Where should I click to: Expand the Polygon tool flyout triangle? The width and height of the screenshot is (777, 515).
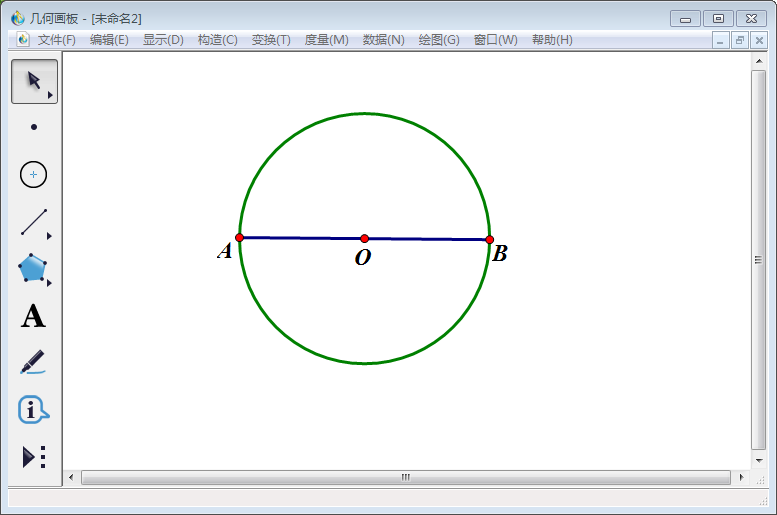pyautogui.click(x=49, y=283)
